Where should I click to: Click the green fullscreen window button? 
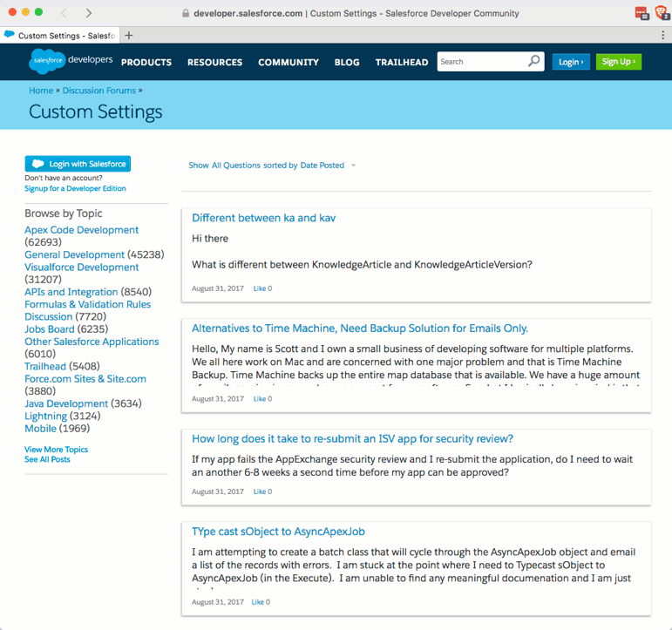[38, 12]
